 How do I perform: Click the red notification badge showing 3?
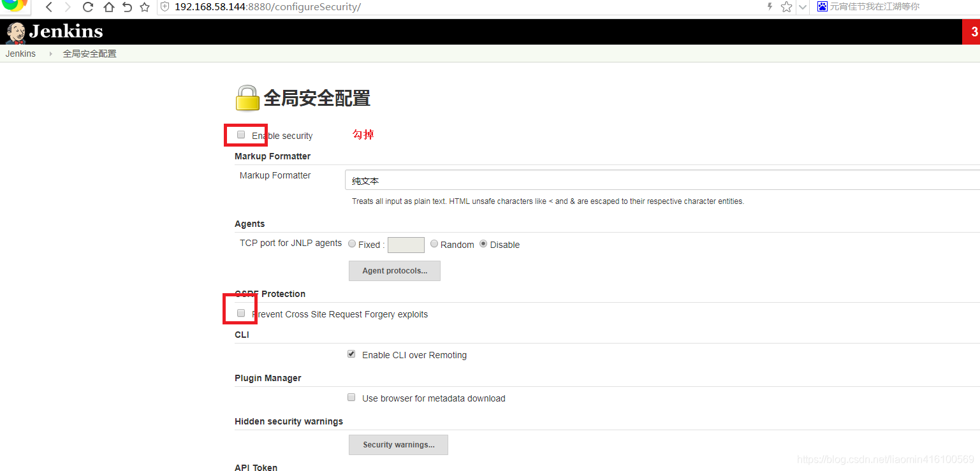(972, 32)
